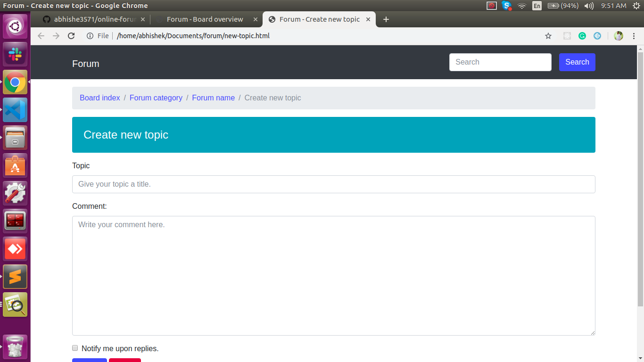Click the Chrome profile avatar
Viewport: 644px width, 362px height.
pos(619,36)
